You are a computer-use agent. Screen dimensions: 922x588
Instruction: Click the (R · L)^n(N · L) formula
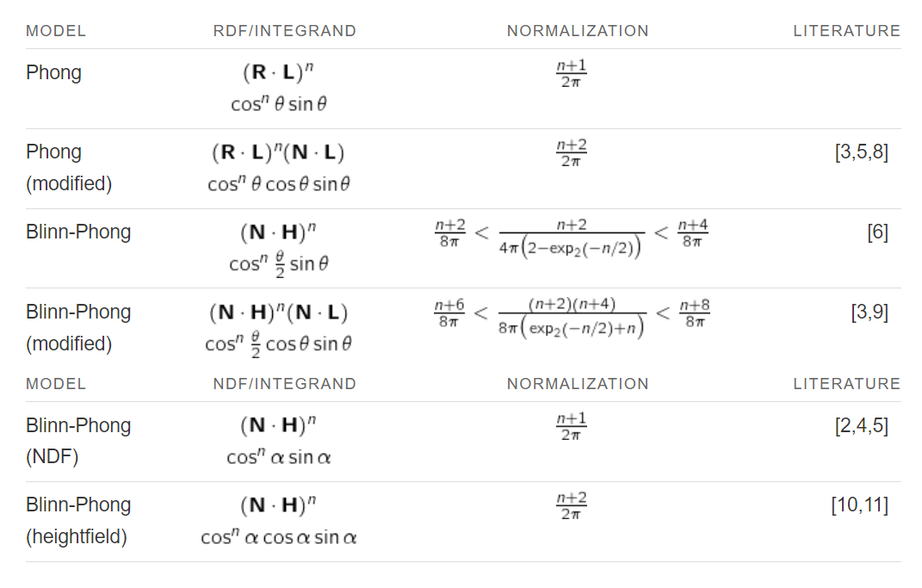(x=278, y=153)
